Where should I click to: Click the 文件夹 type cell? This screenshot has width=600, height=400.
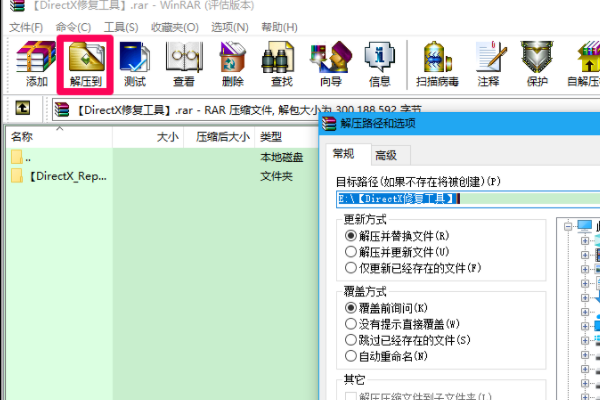coord(276,176)
